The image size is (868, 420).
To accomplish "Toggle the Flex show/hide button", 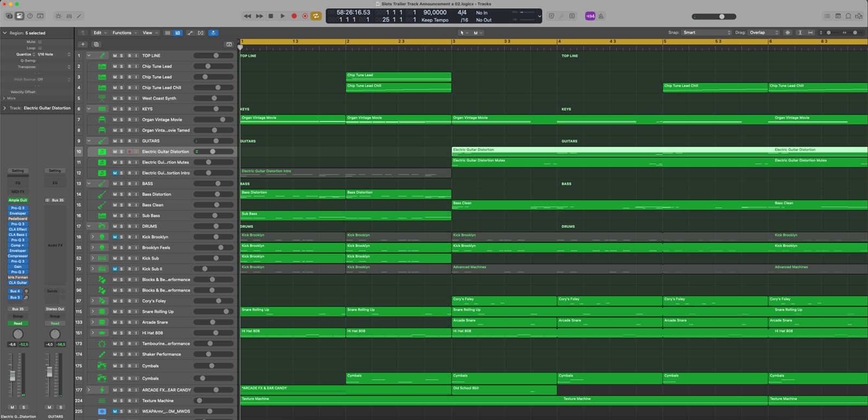I will pyautogui.click(x=201, y=33).
